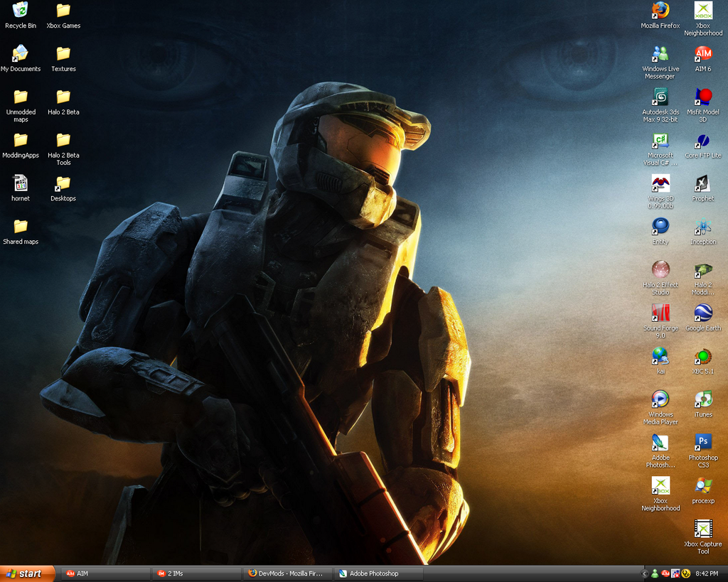Click yellow Norton tray icon
Screen dimensions: 728x582
coord(685,574)
